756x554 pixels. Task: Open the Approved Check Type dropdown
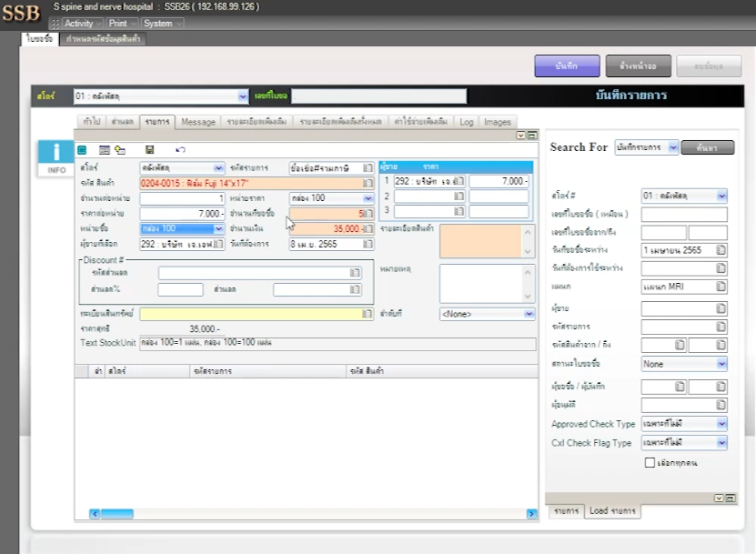point(721,424)
